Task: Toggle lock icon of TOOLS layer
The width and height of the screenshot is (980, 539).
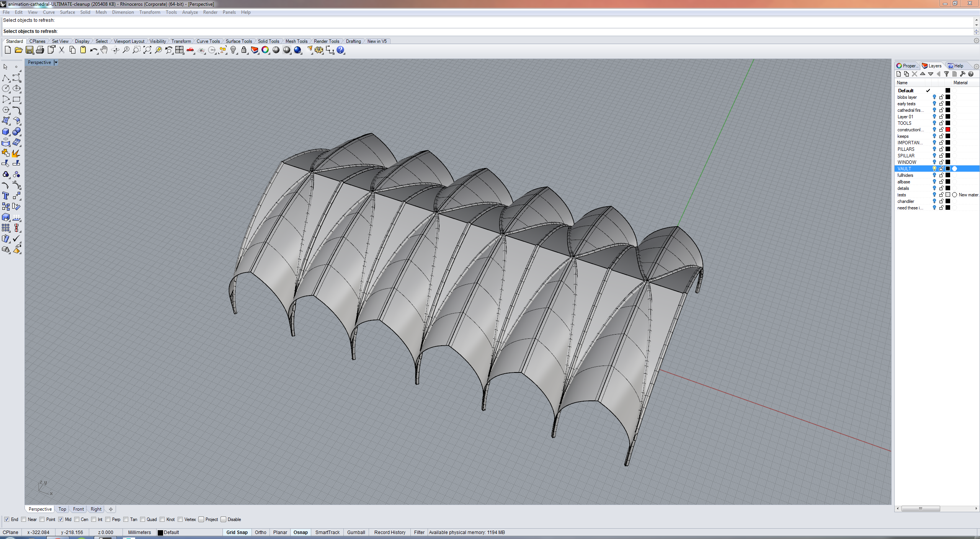Action: [x=941, y=123]
